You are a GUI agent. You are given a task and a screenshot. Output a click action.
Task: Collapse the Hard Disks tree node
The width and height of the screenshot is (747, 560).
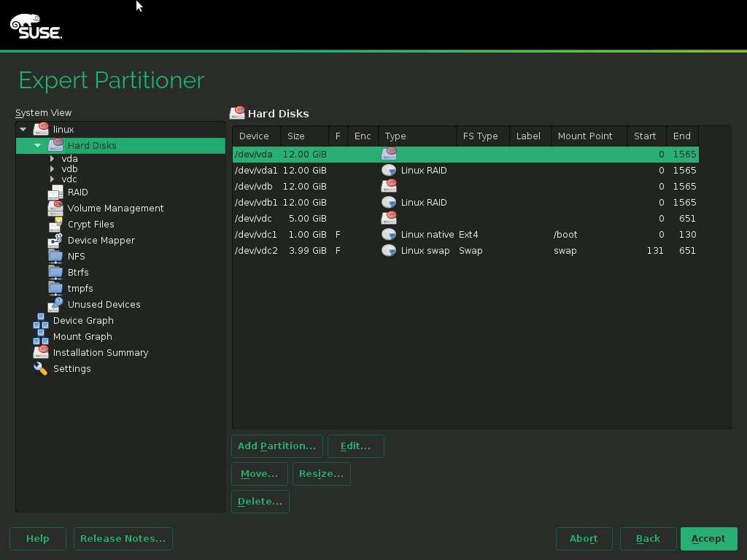[x=38, y=146]
